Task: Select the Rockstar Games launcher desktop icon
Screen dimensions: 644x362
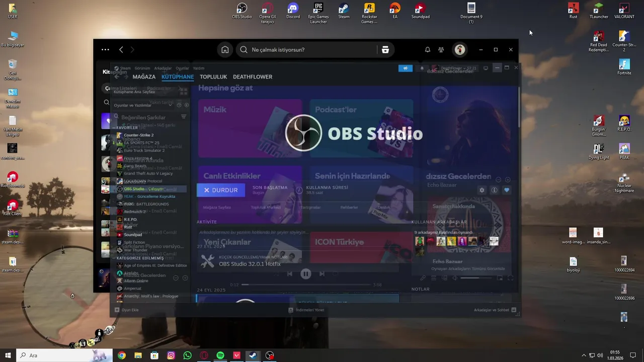Action: point(369,13)
